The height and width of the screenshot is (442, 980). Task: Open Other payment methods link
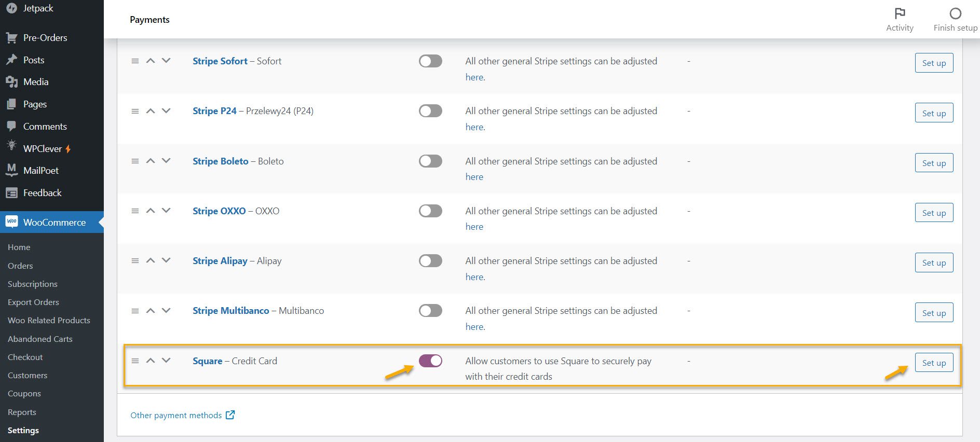pyautogui.click(x=176, y=415)
